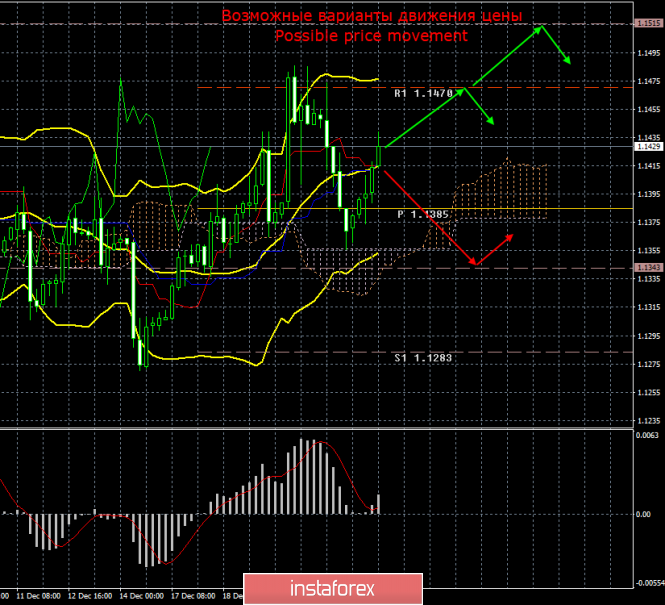665x605 pixels.
Task: Open the instaforex logo banner
Action: [x=333, y=589]
